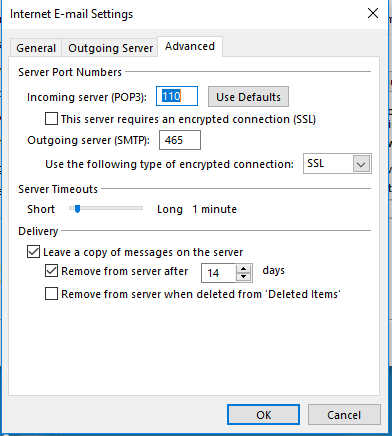
Task: Open the Outgoing Server tab
Action: click(110, 48)
